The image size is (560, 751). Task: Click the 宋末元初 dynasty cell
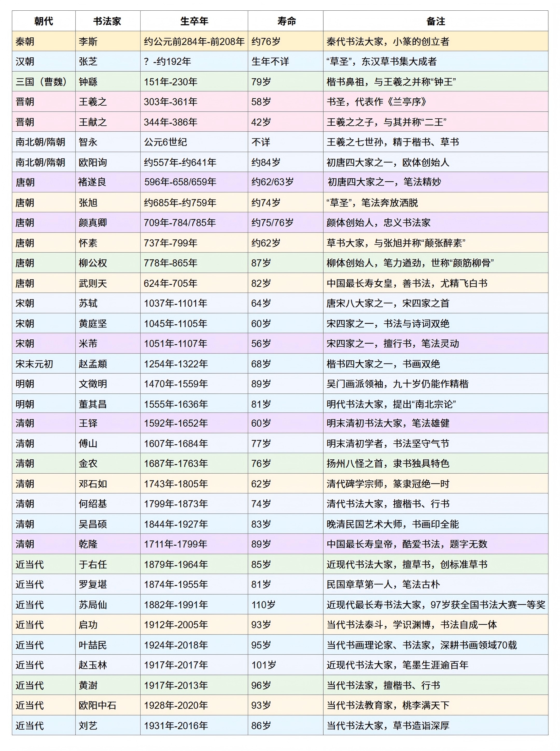click(x=34, y=364)
